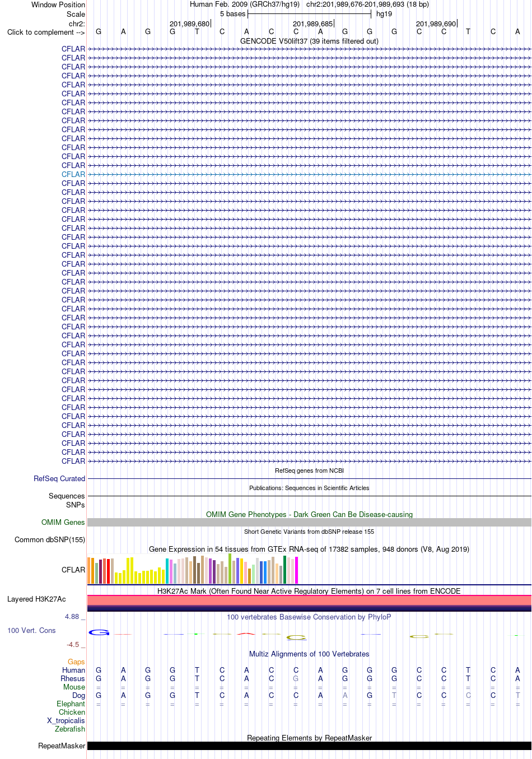Screen dimensions: 532x759
Task: Click 'Multiz Alignments of 100 Vertebrates' title
Action: [x=309, y=654]
